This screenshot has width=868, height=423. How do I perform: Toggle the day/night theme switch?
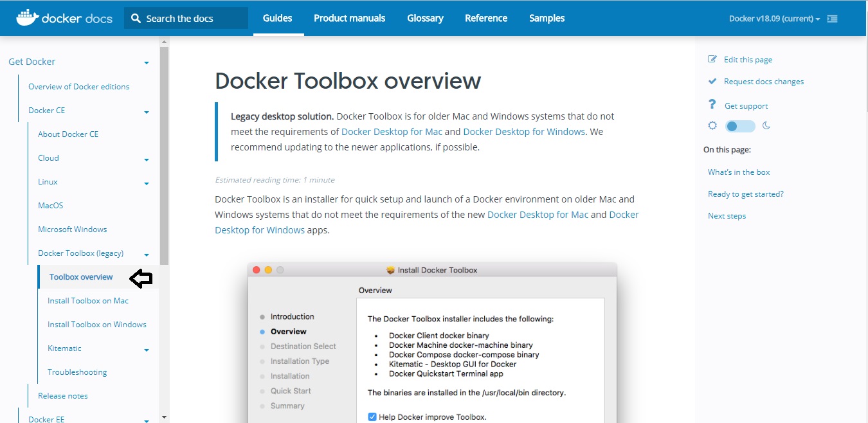740,126
